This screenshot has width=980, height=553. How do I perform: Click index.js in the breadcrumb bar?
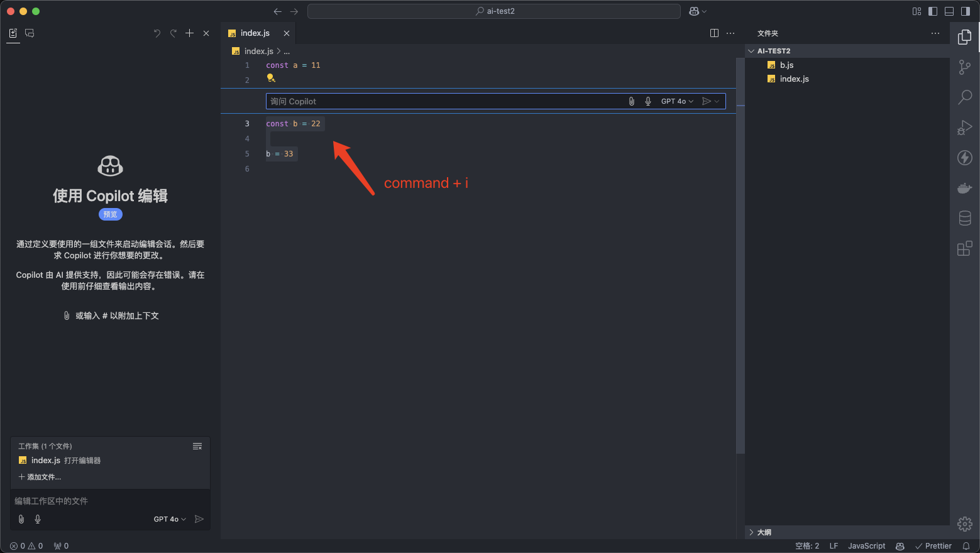(x=258, y=52)
